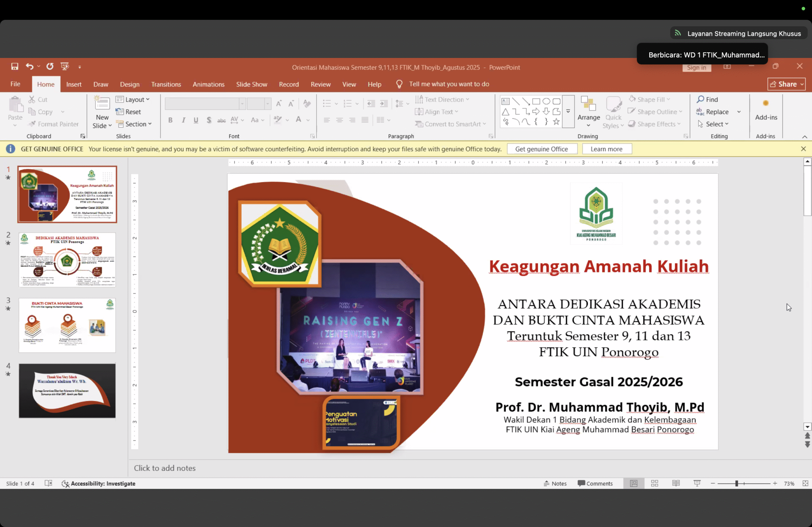Viewport: 812px width, 527px height.
Task: Start slideshow from beginning icon in quick access
Action: 65,67
